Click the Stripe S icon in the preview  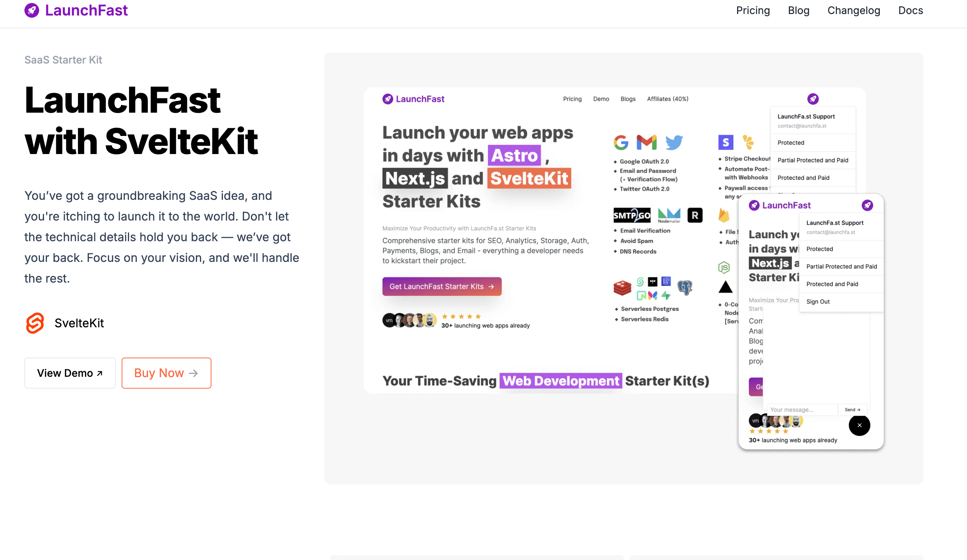pos(726,142)
